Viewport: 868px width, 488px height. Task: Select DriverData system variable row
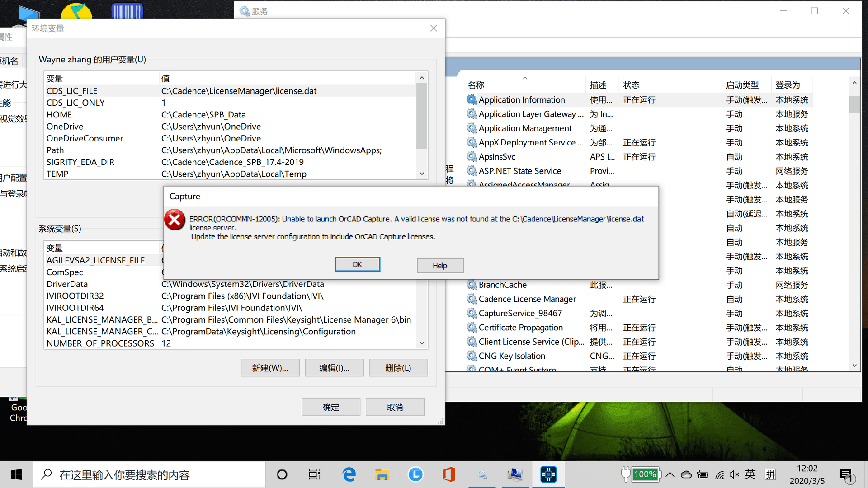230,284
